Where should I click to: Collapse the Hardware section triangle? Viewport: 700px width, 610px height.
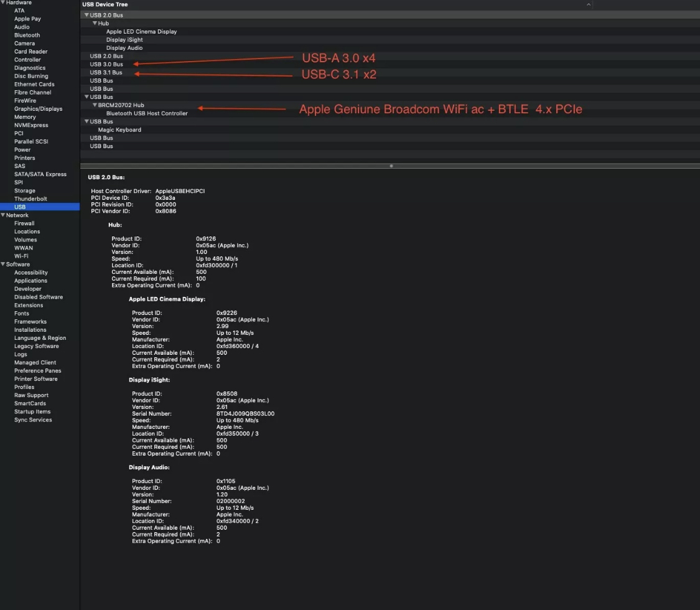[x=2, y=2]
